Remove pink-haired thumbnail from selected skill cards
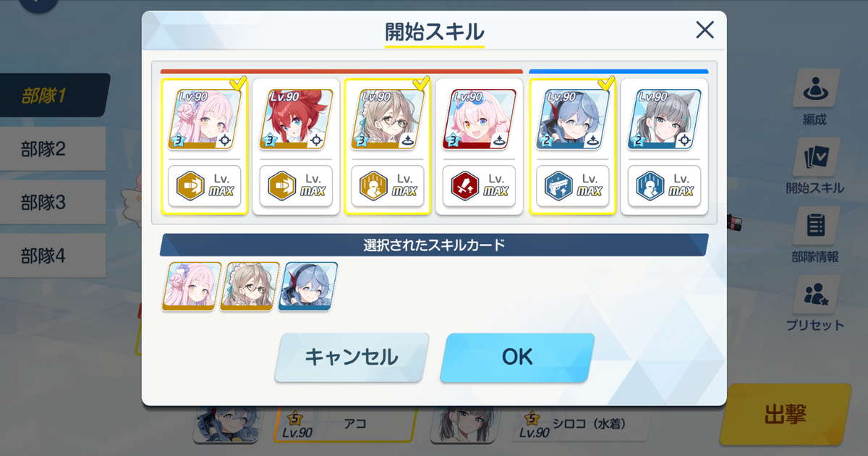The height and width of the screenshot is (456, 868). (192, 286)
